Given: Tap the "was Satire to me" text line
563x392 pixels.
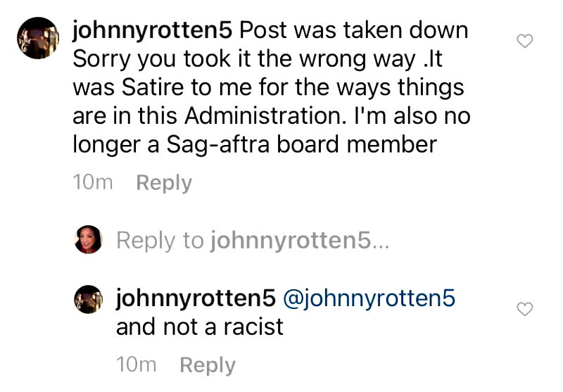Looking at the screenshot, I should tap(267, 88).
